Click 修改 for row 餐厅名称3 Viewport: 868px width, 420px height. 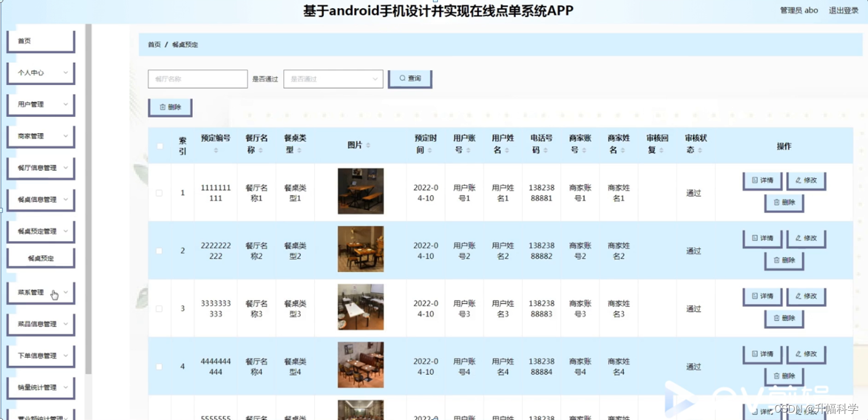click(x=806, y=296)
